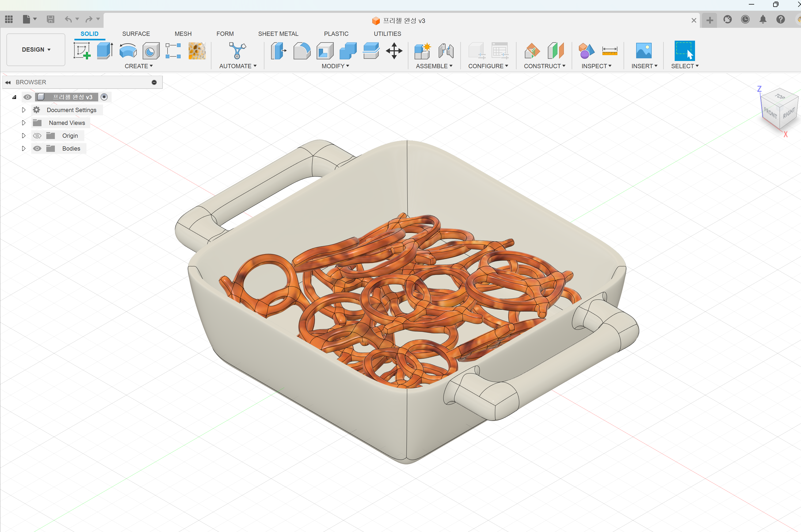Activate the root component radio button
Screen dimensions: 801x532
(104, 97)
